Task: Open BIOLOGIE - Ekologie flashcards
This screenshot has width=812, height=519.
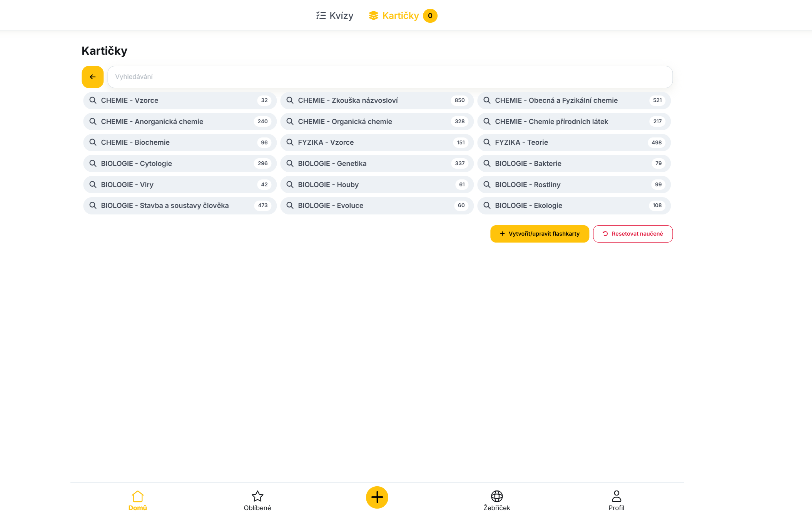Action: coord(574,206)
